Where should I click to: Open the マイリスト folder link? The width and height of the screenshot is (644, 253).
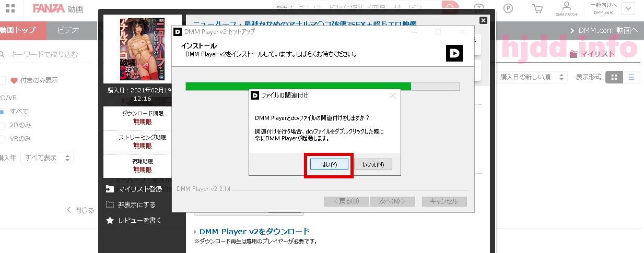point(592,54)
